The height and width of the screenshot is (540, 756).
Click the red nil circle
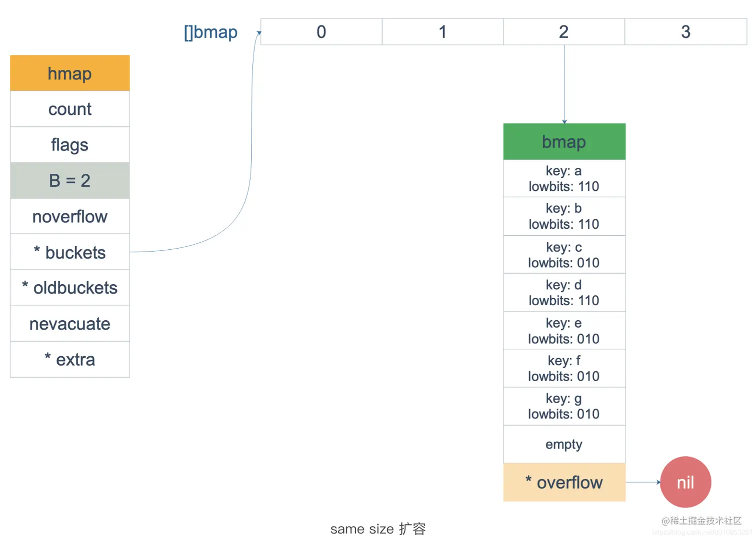click(685, 482)
